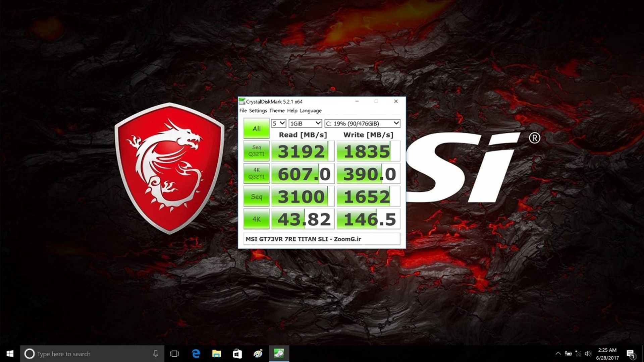Open the taskbar clock showing 2:25 AM

pos(607,354)
